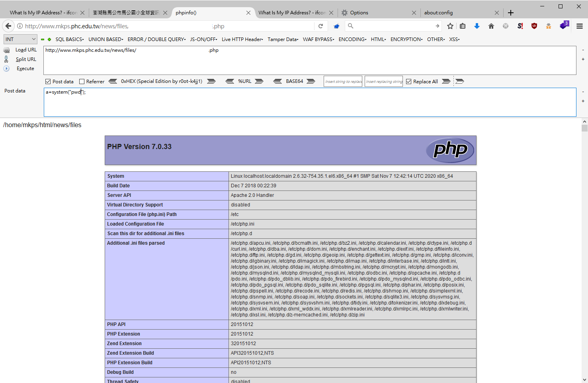Open ERROR / DOUBLE QUERY menu
Viewport: 588px width, 383px height.
coord(156,39)
